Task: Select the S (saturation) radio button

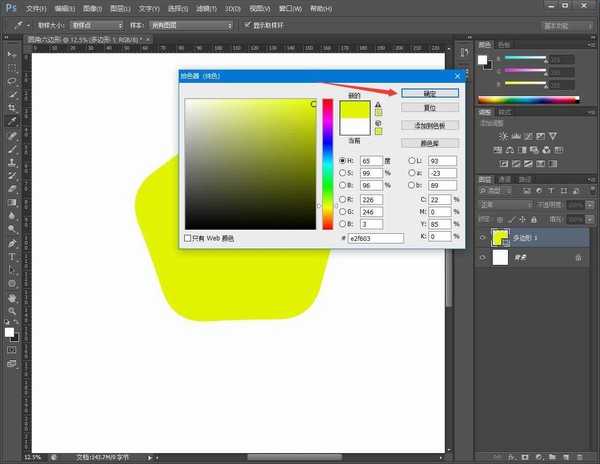Action: 343,173
